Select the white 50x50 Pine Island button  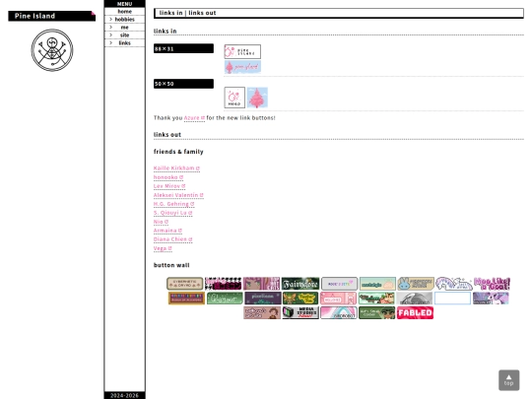pos(234,98)
